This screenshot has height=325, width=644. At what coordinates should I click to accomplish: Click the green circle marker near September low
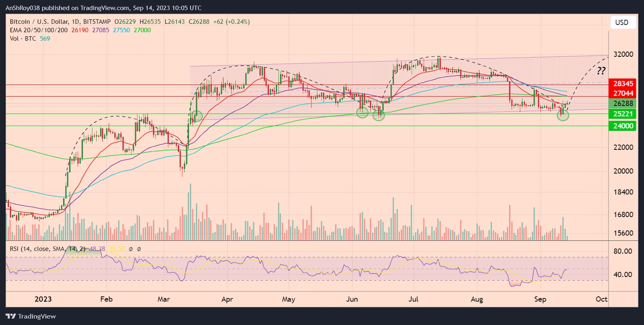point(563,116)
